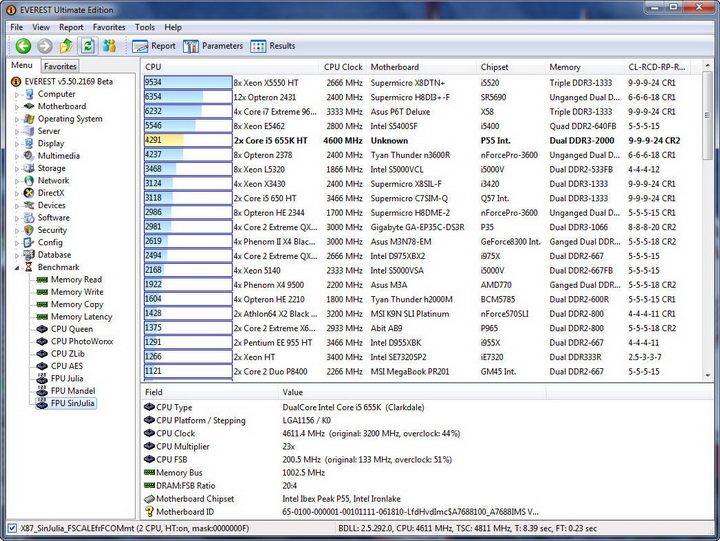Expand the Operating System tree node
The width and height of the screenshot is (720, 541).
point(17,119)
